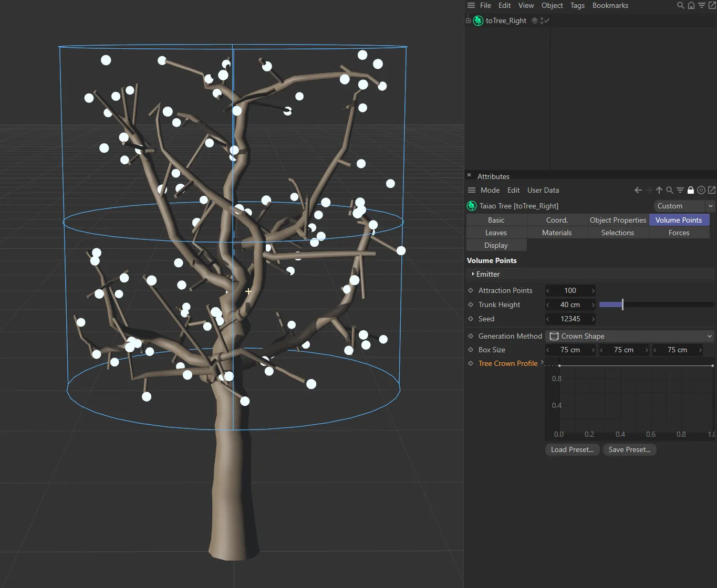The height and width of the screenshot is (588, 717).
Task: Open the Generation Method dropdown
Action: tap(630, 337)
